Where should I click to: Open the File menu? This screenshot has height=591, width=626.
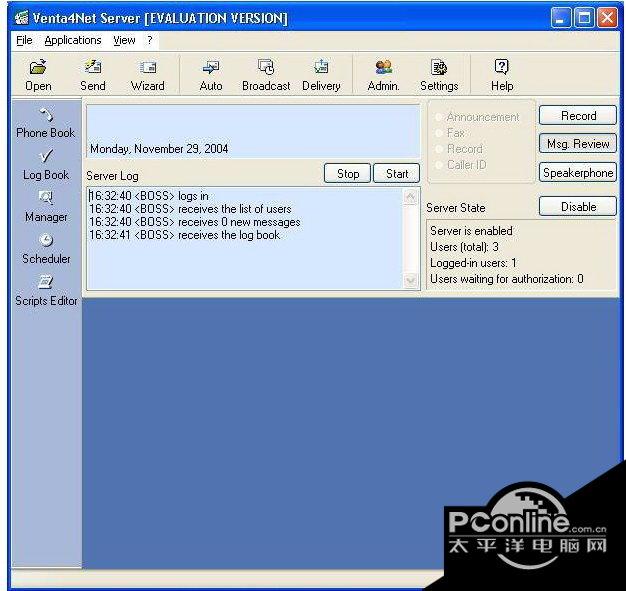[x=24, y=40]
